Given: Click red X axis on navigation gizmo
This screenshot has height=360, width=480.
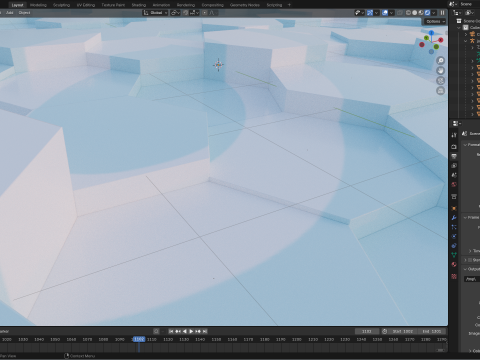Looking at the screenshot, I should pyautogui.click(x=441, y=40).
